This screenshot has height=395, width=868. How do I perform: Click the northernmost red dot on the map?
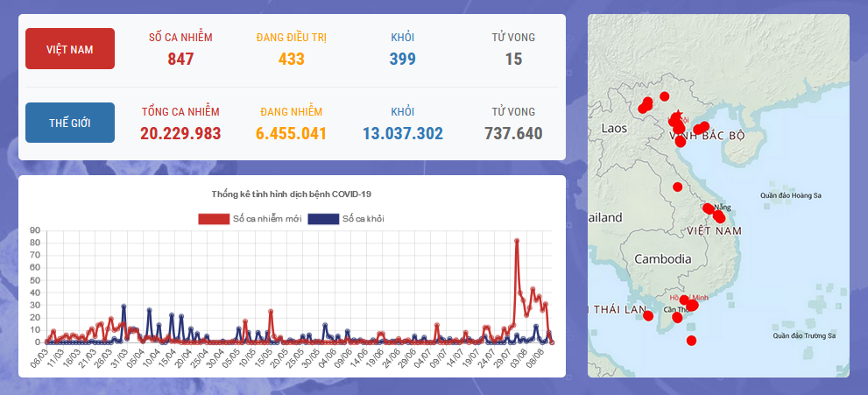pyautogui.click(x=665, y=96)
